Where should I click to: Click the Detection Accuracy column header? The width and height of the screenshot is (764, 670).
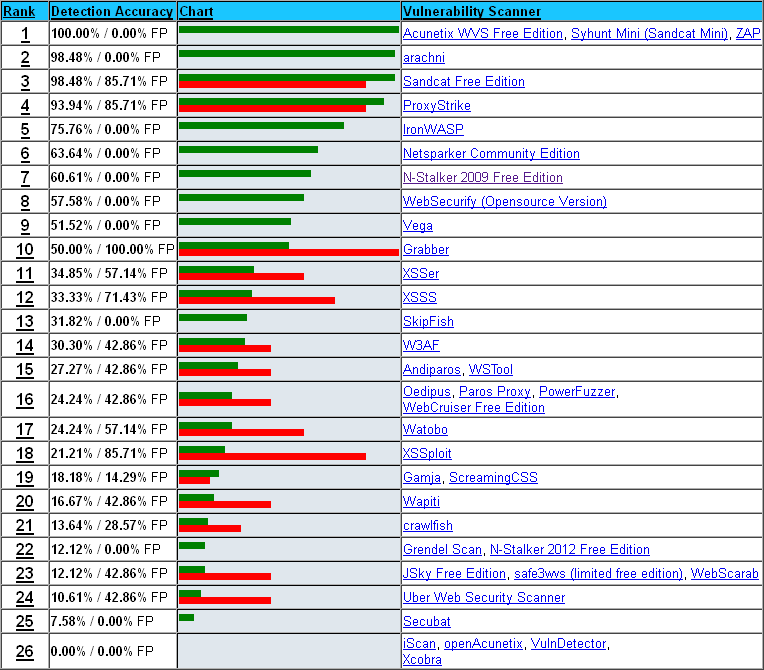[112, 11]
